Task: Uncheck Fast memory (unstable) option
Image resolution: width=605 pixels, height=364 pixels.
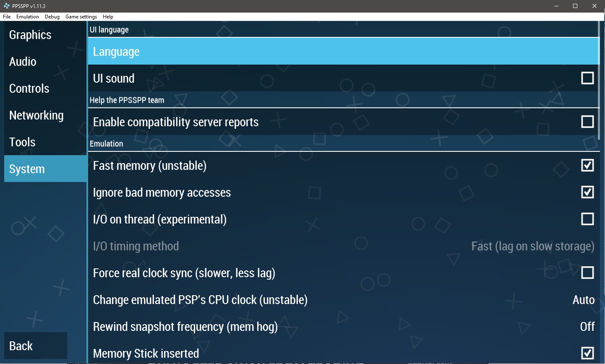Action: 587,165
